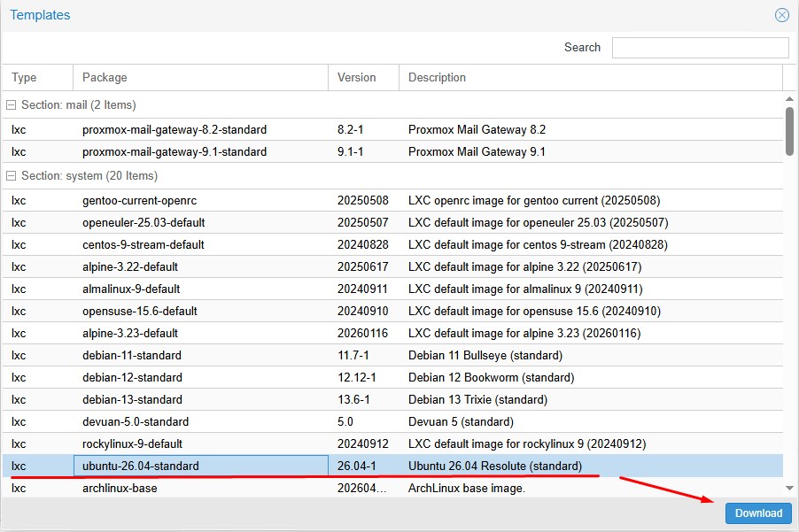Collapse the Section: mail group
This screenshot has height=532, width=799.
pyautogui.click(x=11, y=104)
